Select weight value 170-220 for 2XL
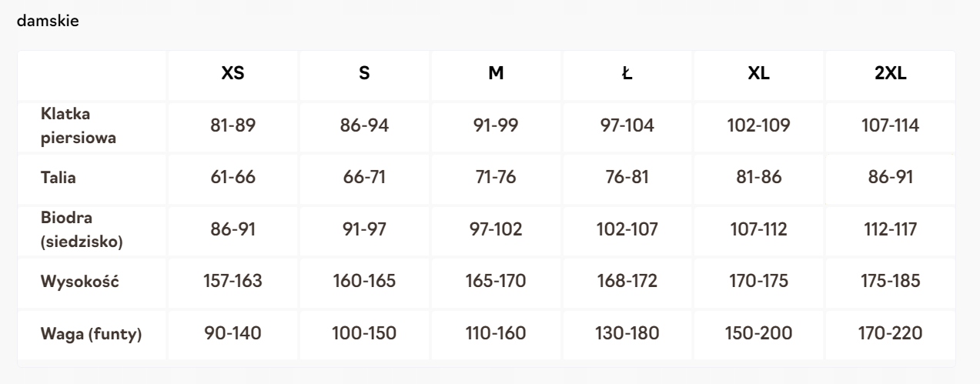Screen dimensions: 980x384 pyautogui.click(x=890, y=334)
